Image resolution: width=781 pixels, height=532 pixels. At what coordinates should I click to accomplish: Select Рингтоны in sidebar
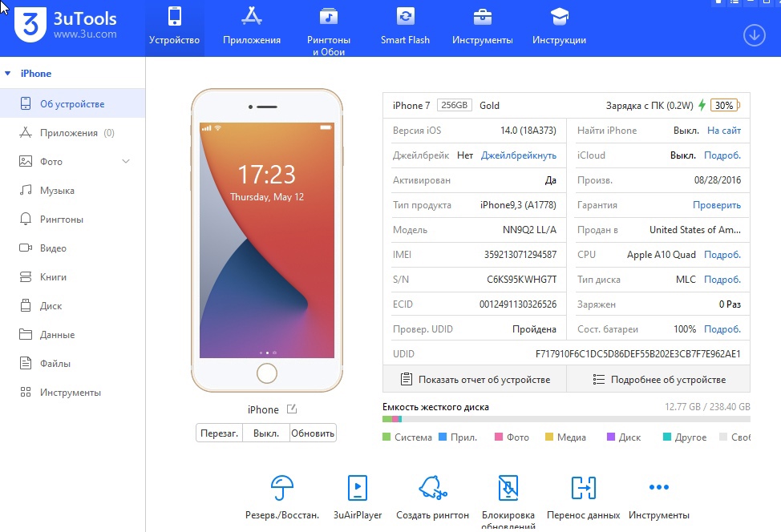click(73, 219)
